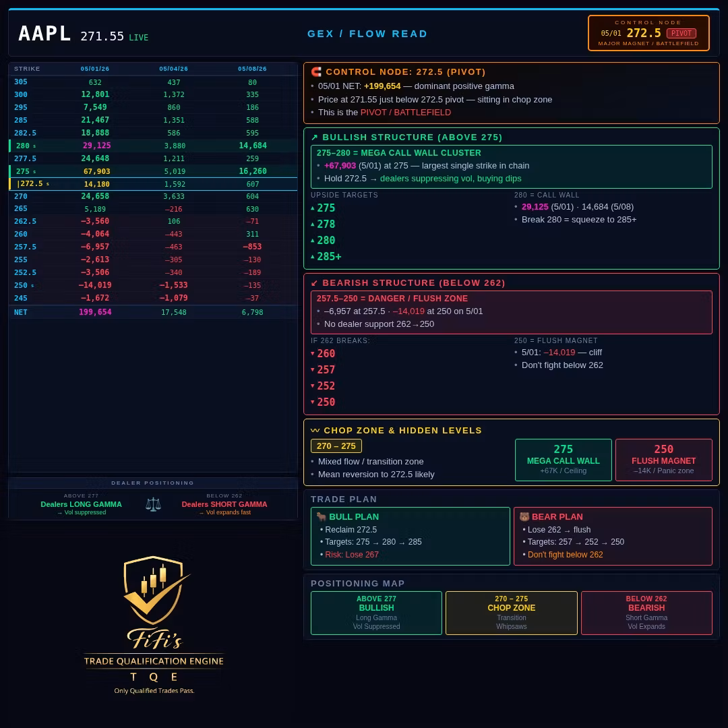Screen dimensions: 728x728
Task: Click the up triangle beside upside target 278
Action: (313, 224)
